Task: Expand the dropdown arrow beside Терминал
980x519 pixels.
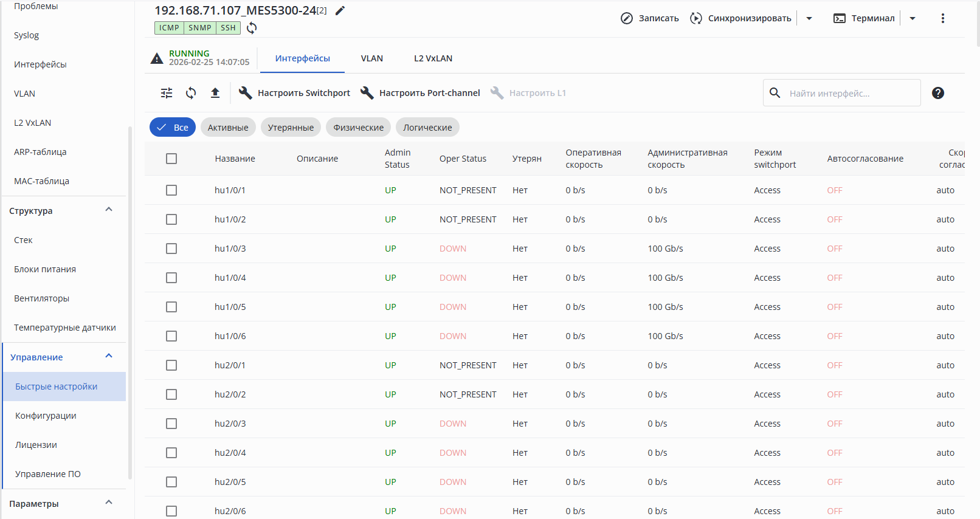Action: pos(913,18)
